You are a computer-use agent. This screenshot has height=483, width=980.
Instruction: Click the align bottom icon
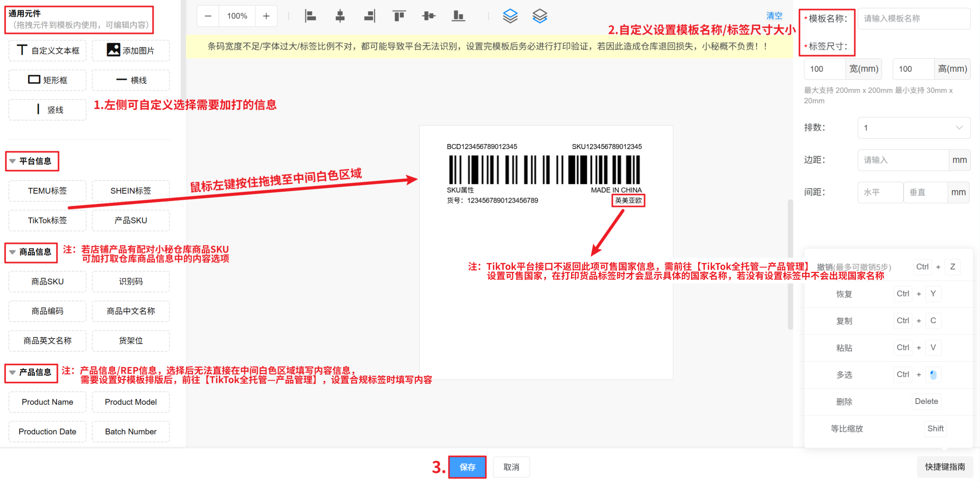[x=458, y=16]
